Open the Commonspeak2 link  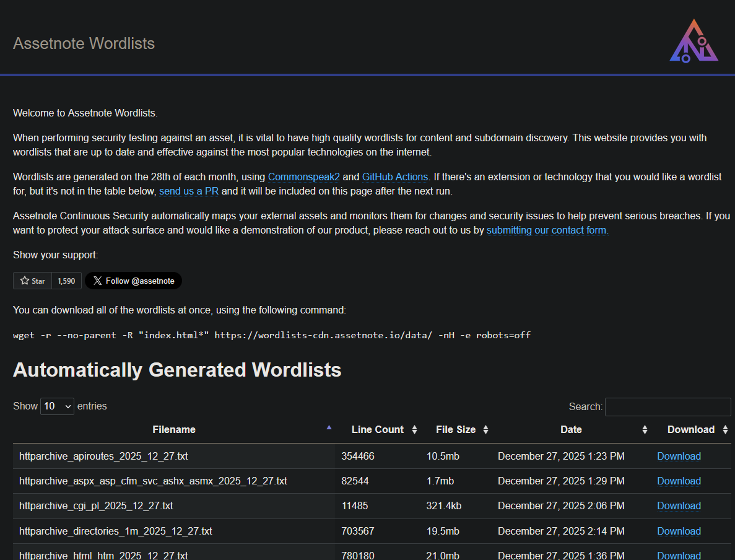[x=304, y=177]
